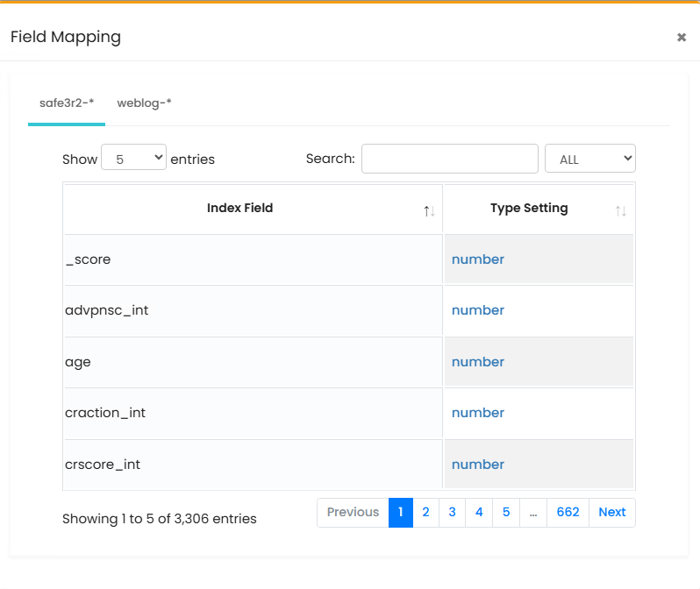The width and height of the screenshot is (700, 589).
Task: Edit number type for advpnsc_int row
Action: (478, 310)
